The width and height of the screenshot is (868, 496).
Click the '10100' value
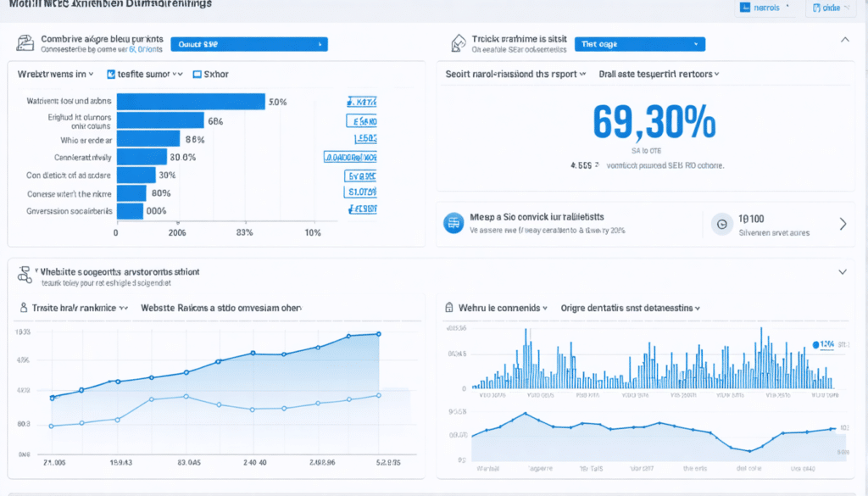coord(751,219)
